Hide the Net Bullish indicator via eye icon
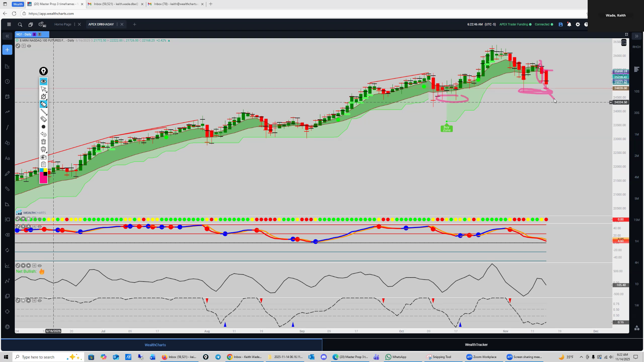The height and width of the screenshot is (362, 644). [x=40, y=265]
